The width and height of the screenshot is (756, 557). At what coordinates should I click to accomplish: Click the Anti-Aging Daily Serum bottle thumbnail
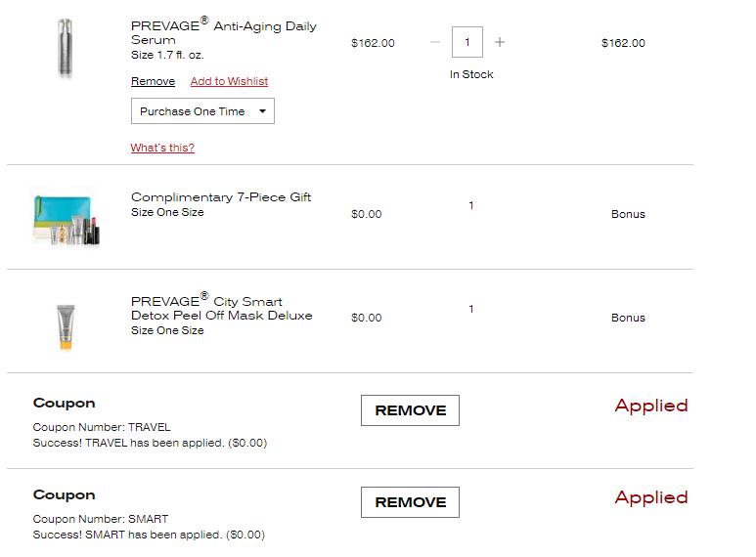[x=66, y=47]
